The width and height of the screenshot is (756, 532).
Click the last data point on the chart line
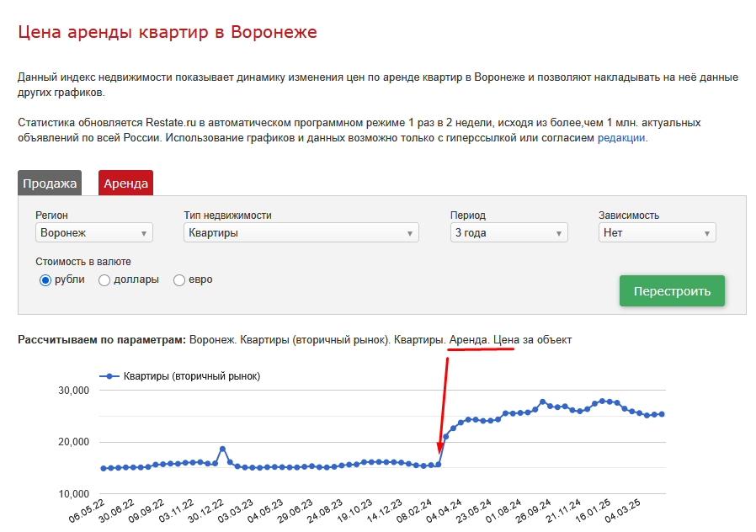tap(662, 414)
